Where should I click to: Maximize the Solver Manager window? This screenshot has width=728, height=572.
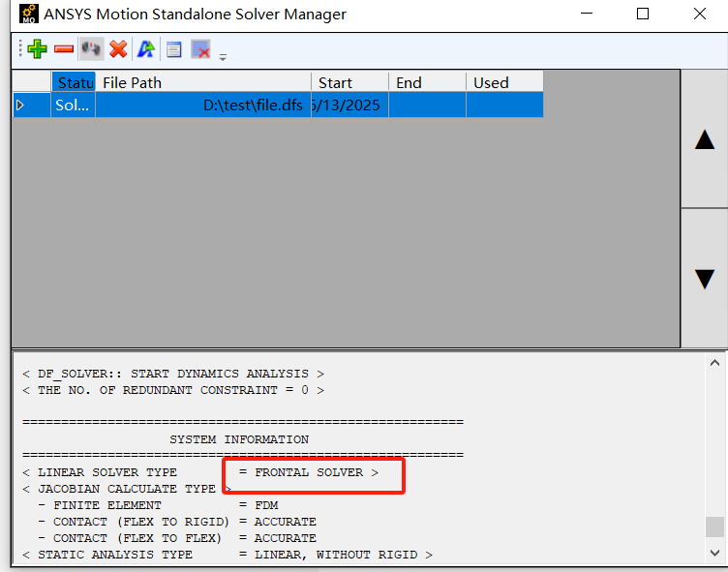643,14
